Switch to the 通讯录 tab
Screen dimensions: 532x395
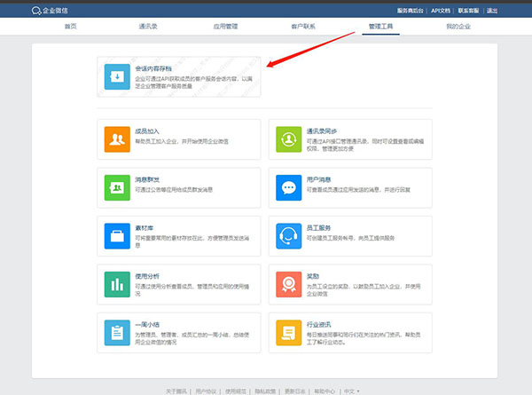pyautogui.click(x=148, y=26)
